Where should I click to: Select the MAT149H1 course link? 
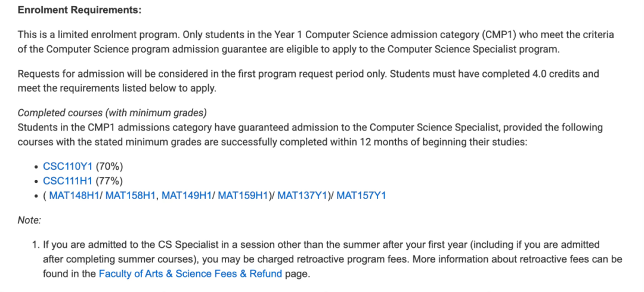click(187, 196)
